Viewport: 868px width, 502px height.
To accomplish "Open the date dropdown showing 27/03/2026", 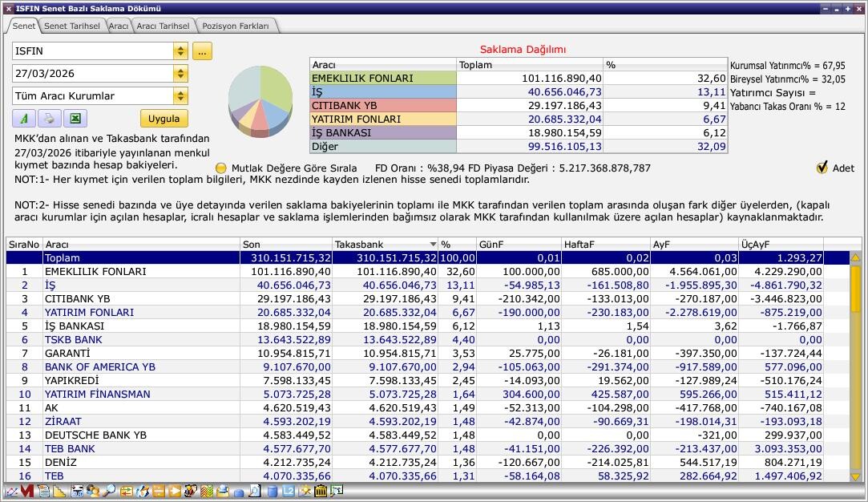I will click(180, 74).
